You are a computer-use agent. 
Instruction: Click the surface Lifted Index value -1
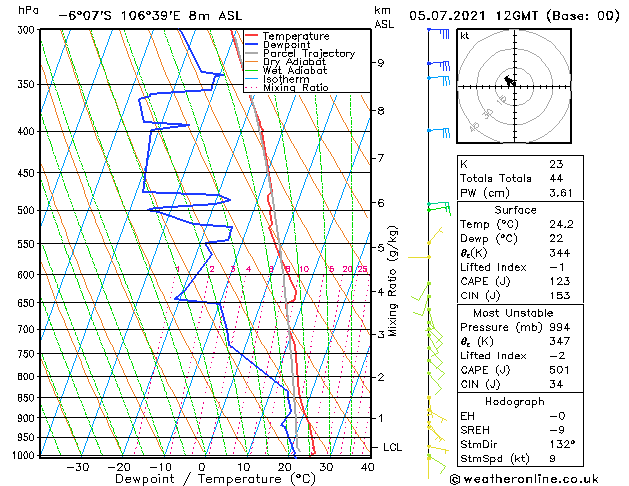pos(557,267)
